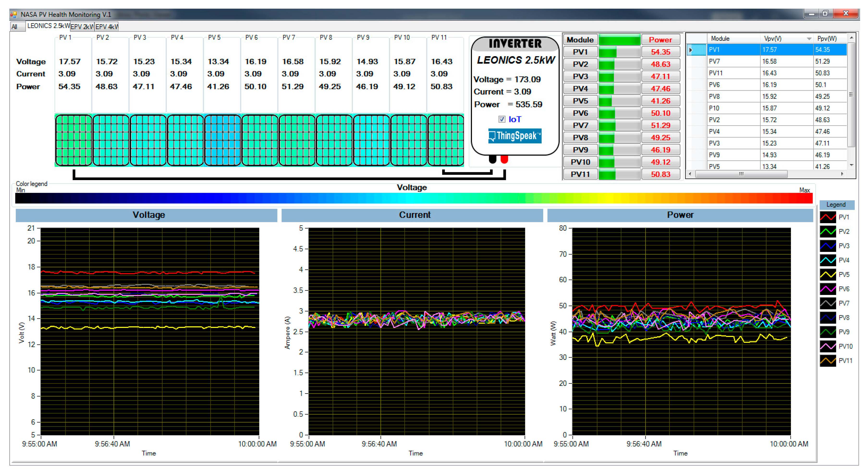
Task: Click the voltage color legend gradient bar
Action: tap(413, 198)
